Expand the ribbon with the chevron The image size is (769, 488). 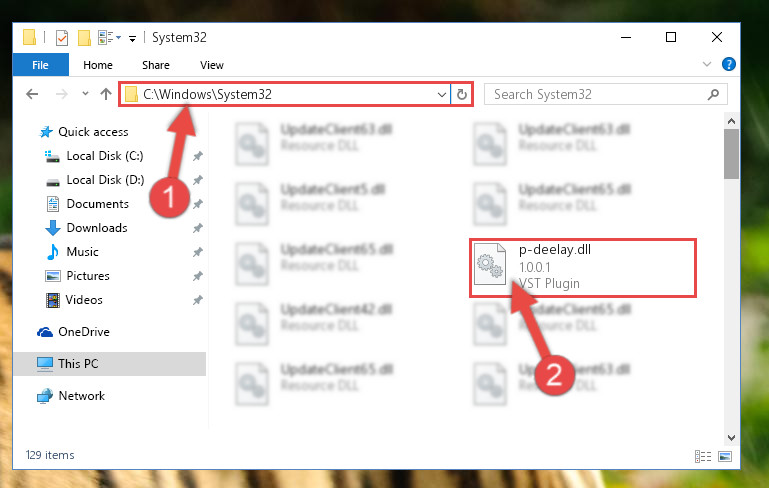707,64
